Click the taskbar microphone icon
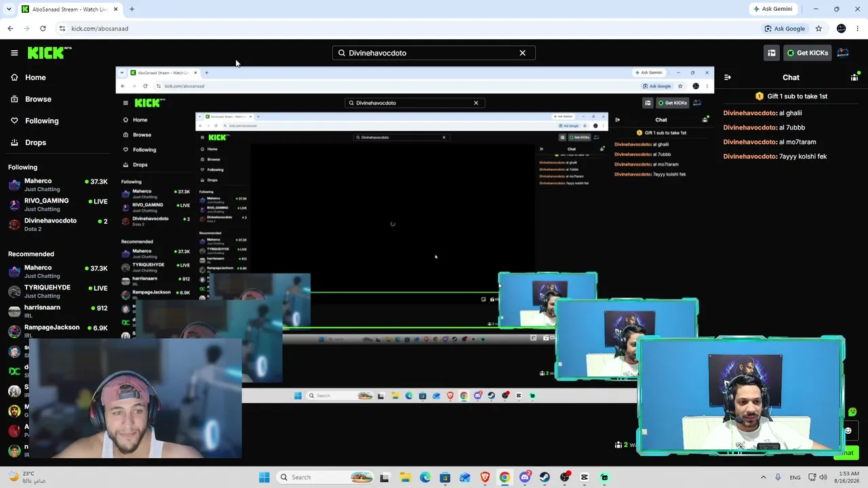 pyautogui.click(x=778, y=477)
